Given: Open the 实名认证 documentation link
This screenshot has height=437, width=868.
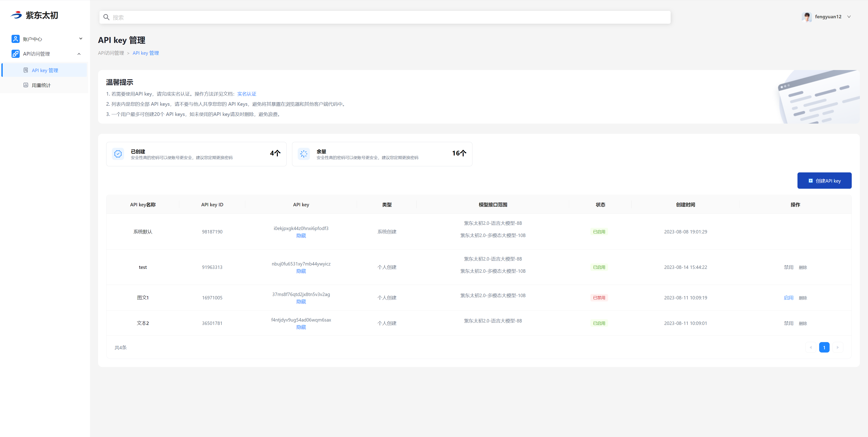Looking at the screenshot, I should tap(247, 94).
